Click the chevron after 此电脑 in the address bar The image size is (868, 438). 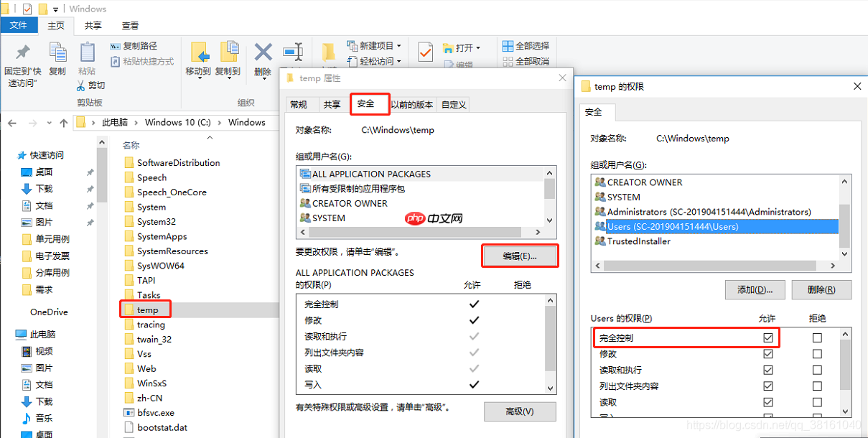point(136,123)
